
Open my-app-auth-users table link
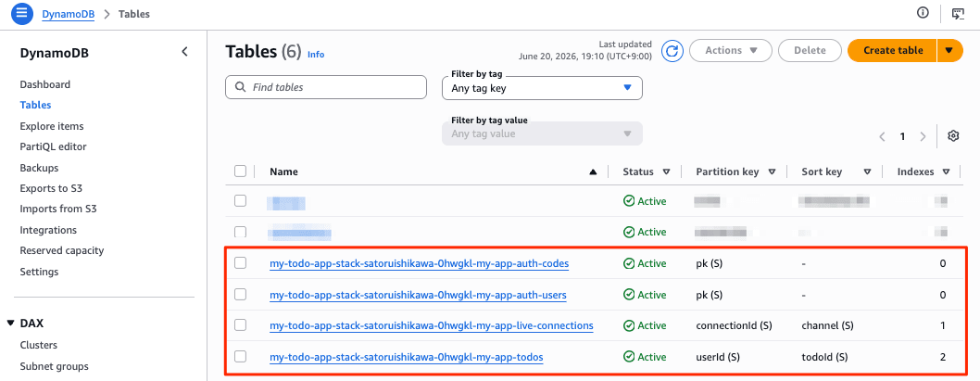click(x=418, y=295)
